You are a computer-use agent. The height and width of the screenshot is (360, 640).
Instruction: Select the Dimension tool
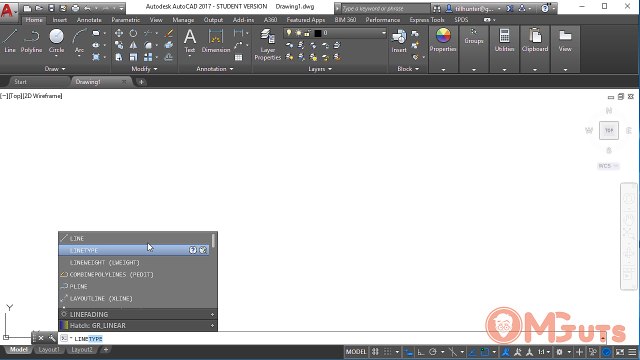(216, 40)
